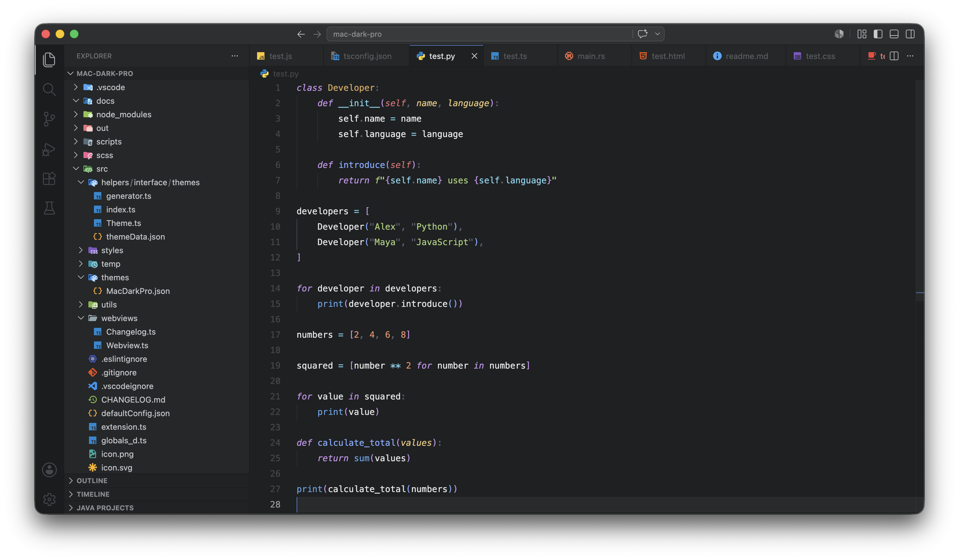The image size is (959, 560).
Task: Toggle the primary sidebar visibility
Action: [x=878, y=34]
